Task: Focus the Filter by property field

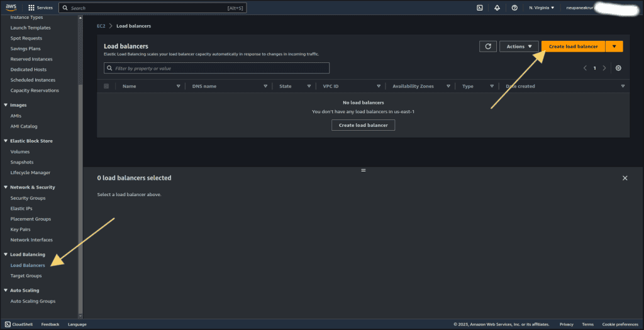Action: click(x=216, y=68)
